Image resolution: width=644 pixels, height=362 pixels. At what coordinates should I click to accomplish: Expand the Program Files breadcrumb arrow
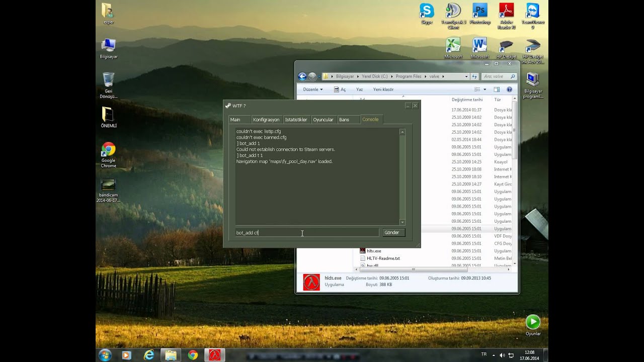(x=425, y=76)
